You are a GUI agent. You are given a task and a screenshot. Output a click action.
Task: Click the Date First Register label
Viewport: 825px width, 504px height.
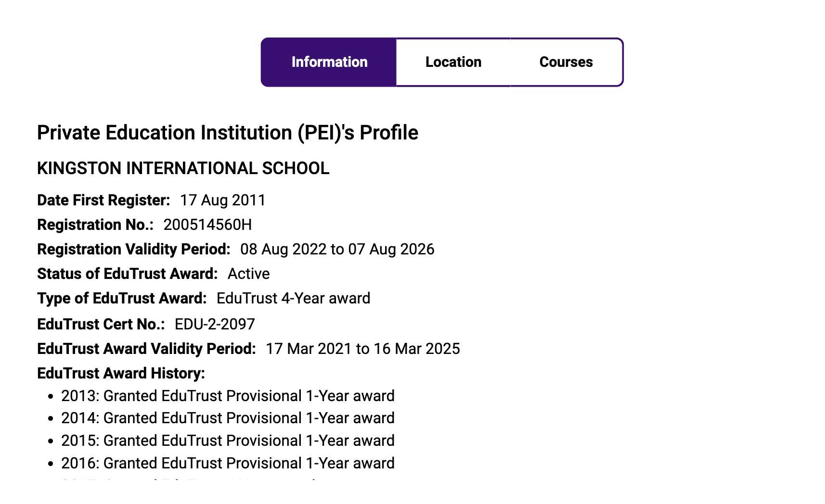click(x=103, y=200)
